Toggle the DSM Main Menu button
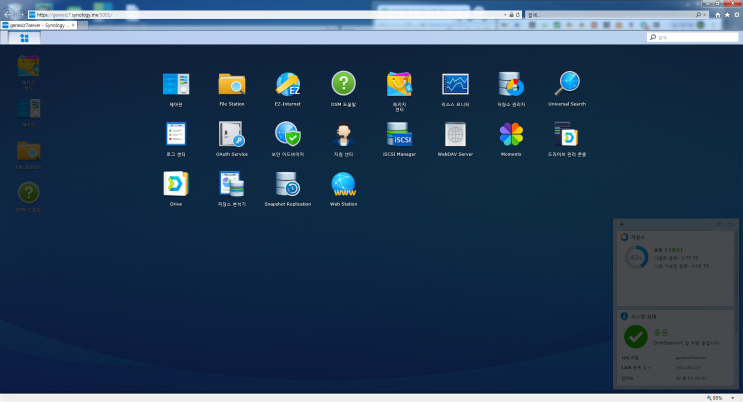 pos(24,37)
